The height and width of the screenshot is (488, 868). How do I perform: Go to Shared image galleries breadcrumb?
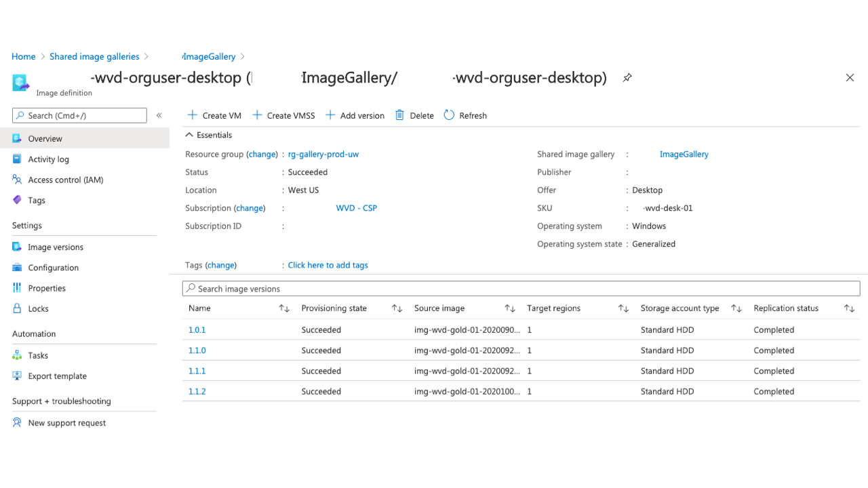coord(94,57)
